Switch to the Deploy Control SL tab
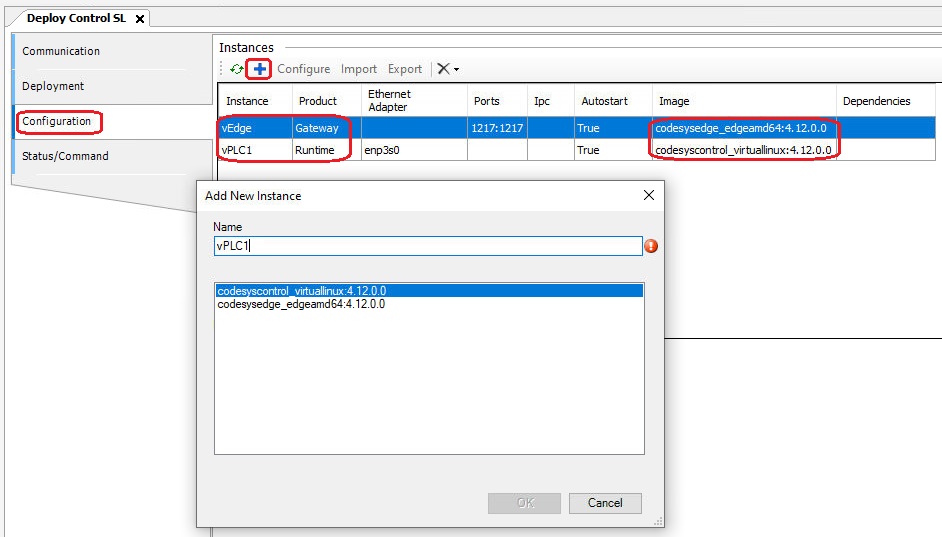The width and height of the screenshot is (942, 537). pyautogui.click(x=76, y=18)
